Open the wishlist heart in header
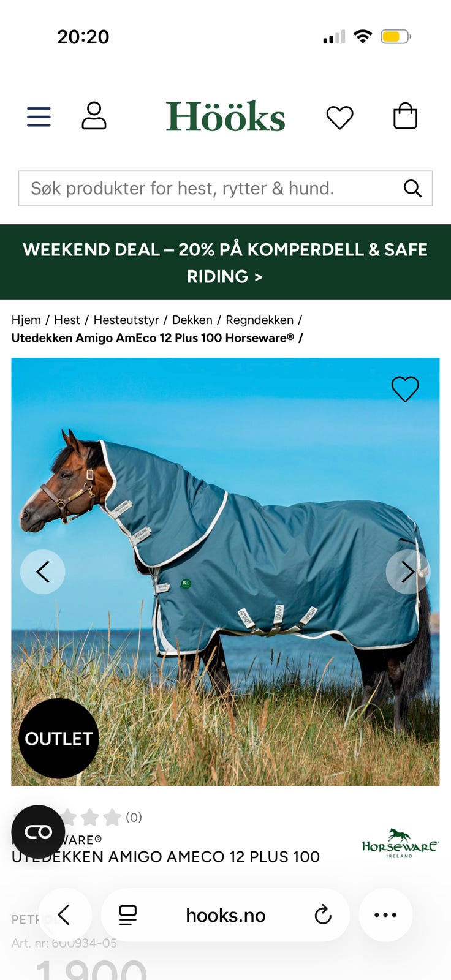The image size is (451, 980). 339,117
